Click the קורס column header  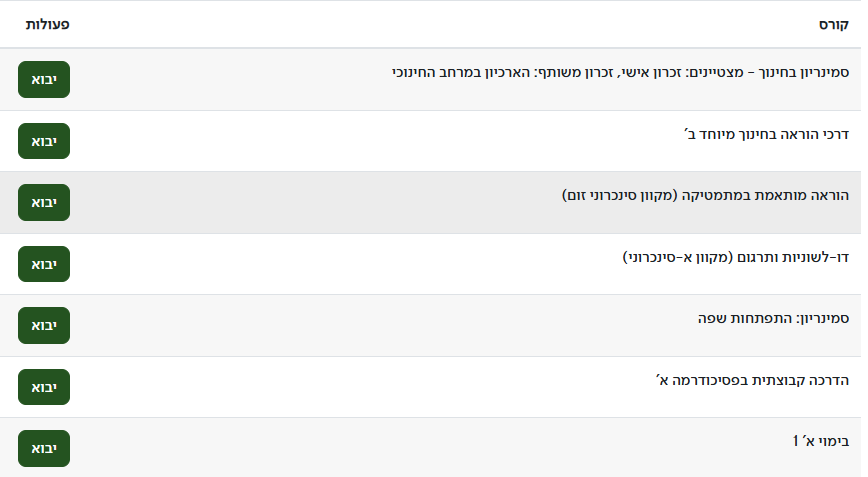834,23
